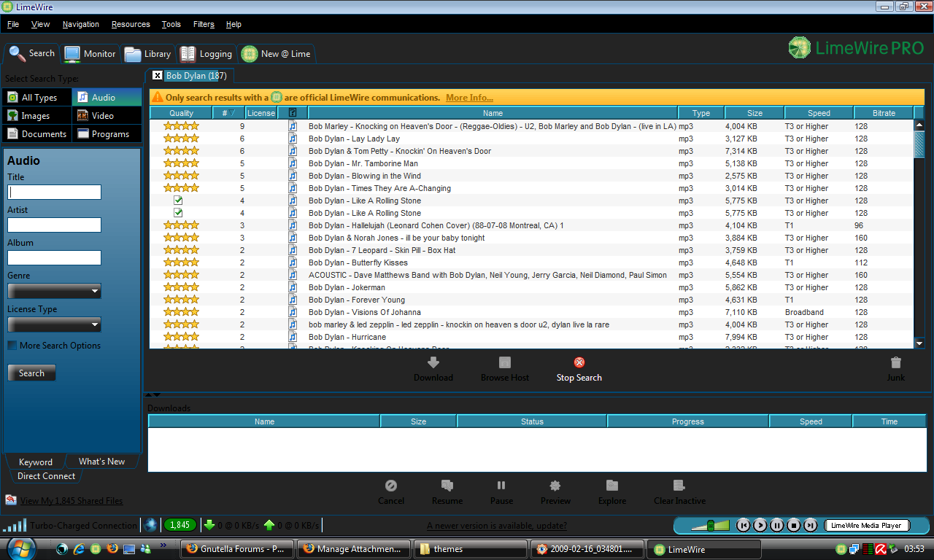Click the Artist input field
Image resolution: width=934 pixels, height=560 pixels.
point(54,225)
